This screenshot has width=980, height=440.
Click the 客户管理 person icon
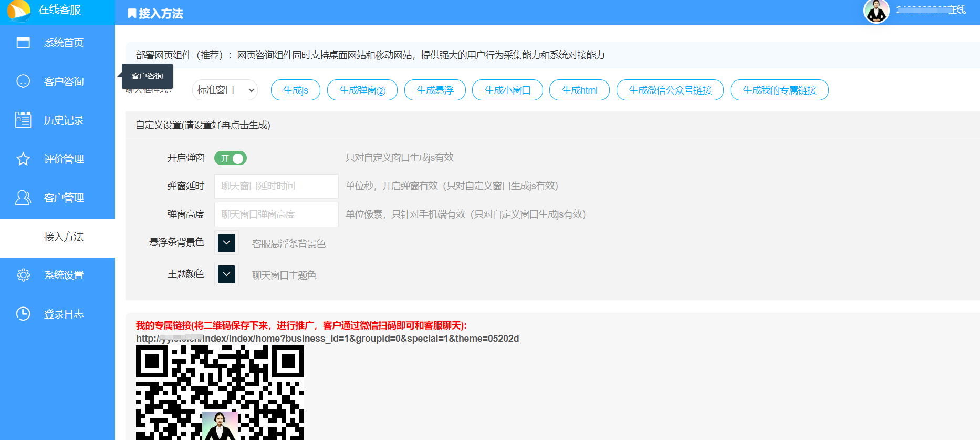click(23, 198)
